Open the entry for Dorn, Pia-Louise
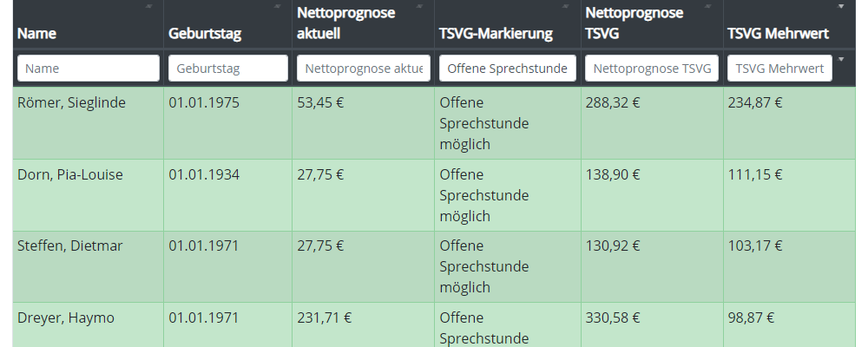The height and width of the screenshot is (347, 868). pyautogui.click(x=70, y=174)
